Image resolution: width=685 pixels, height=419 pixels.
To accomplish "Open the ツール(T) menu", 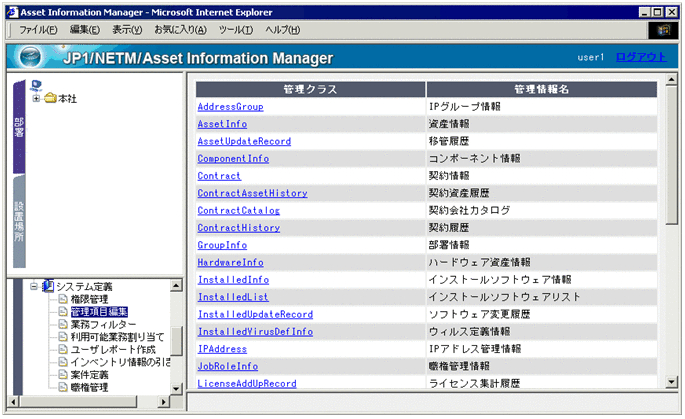I will pyautogui.click(x=236, y=30).
